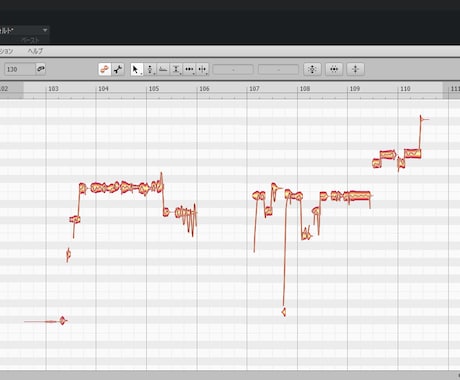Screen dimensions: 460x380
Task: Click bar 110 in the time ruler
Action: coord(405,89)
